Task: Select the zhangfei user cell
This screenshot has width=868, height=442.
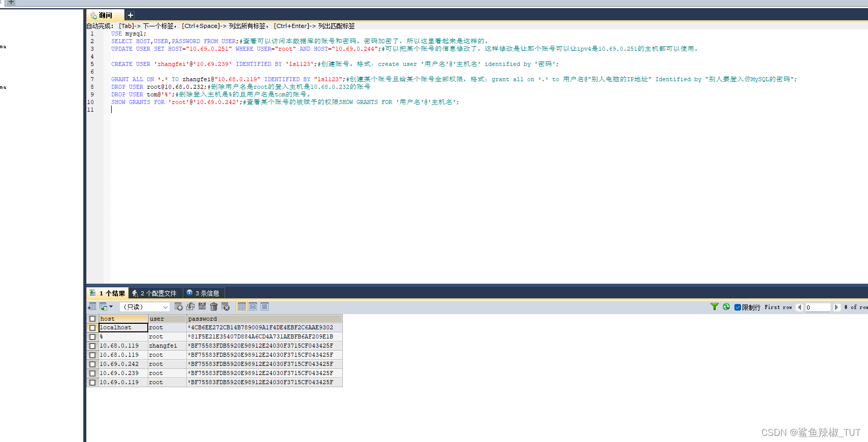Action: (167, 346)
